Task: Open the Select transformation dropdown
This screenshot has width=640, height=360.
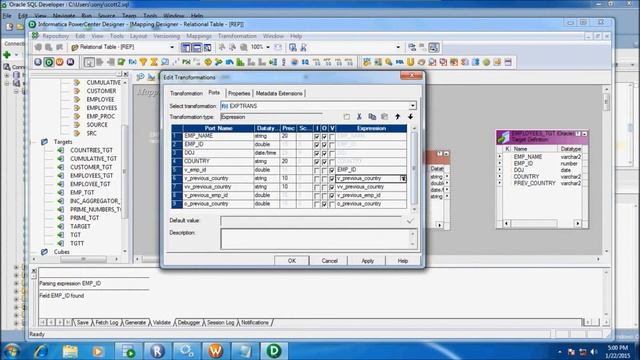Action: [x=413, y=106]
